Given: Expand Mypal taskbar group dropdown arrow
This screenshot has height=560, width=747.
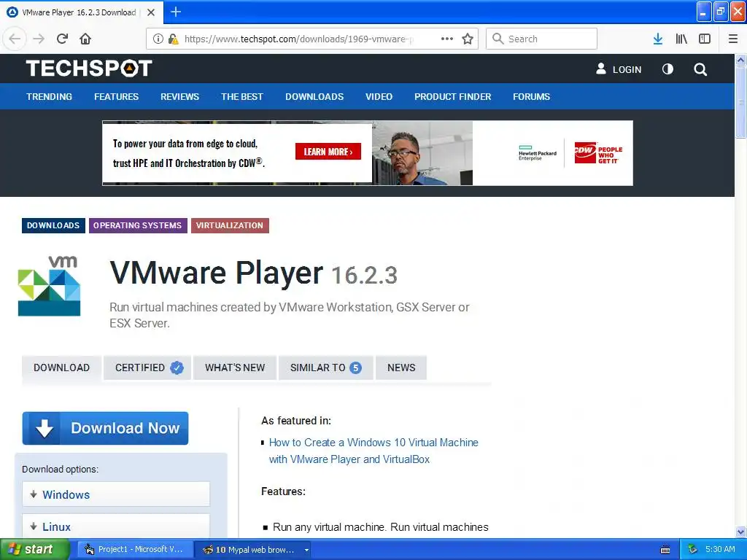Looking at the screenshot, I should pos(306,550).
